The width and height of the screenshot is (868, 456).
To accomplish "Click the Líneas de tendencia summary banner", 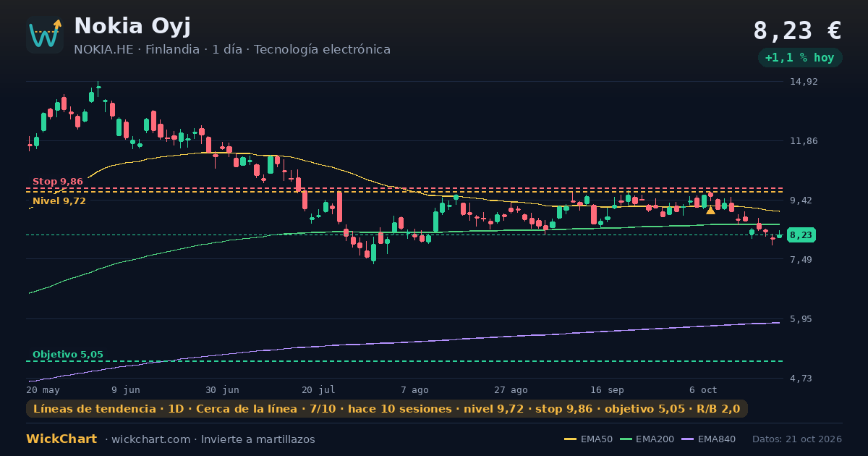I will coord(387,409).
